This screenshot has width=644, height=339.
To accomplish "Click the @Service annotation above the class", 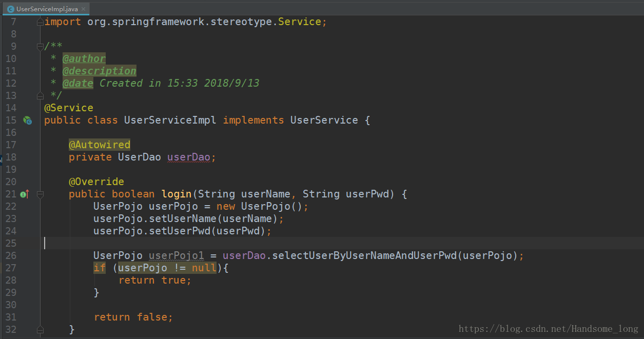I will click(69, 108).
